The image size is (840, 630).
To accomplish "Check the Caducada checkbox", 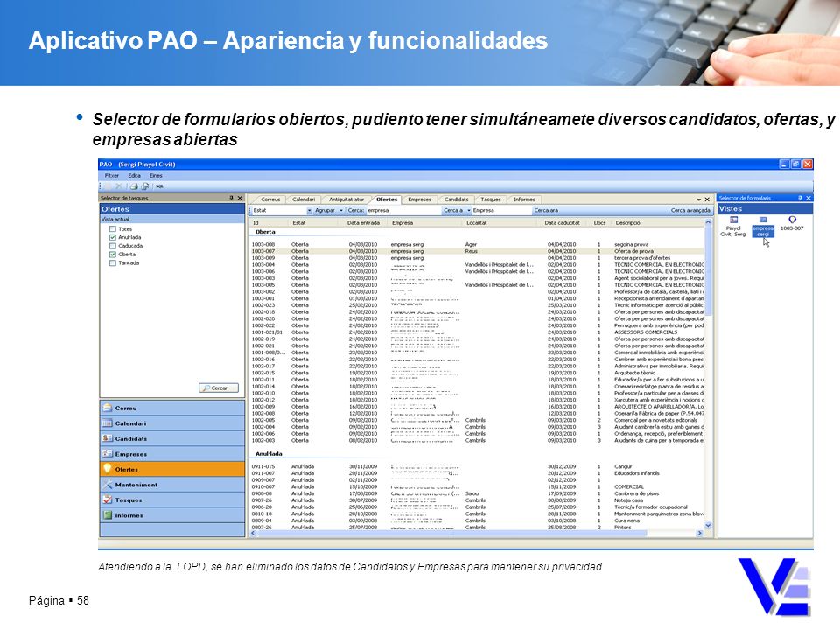I will pos(113,246).
